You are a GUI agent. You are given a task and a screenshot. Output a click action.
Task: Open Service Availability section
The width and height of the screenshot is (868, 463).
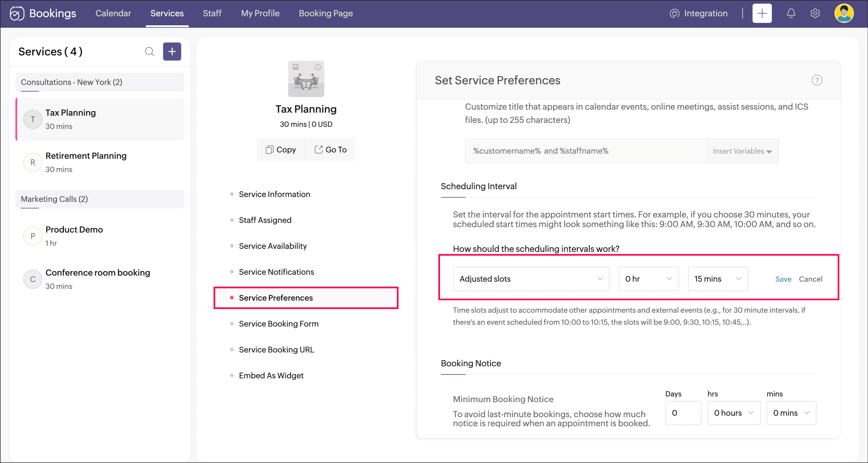(x=273, y=246)
